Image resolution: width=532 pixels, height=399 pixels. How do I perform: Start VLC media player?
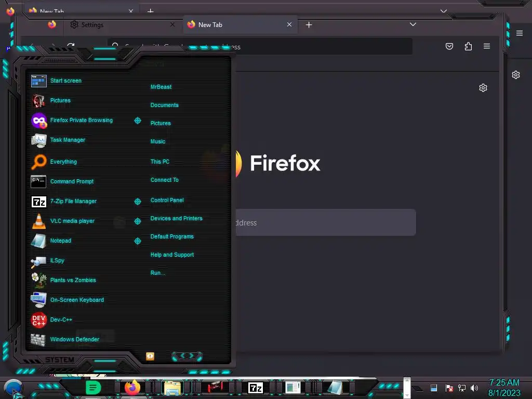coord(63,221)
